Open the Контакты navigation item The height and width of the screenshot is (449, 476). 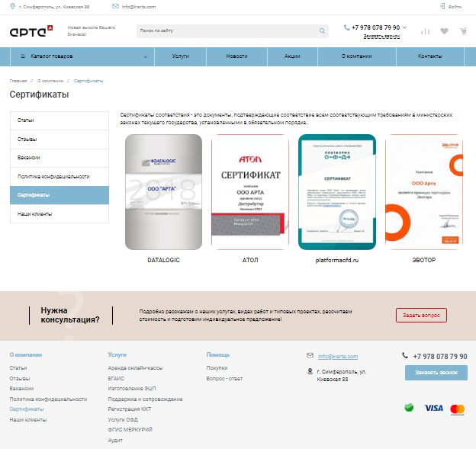click(430, 56)
